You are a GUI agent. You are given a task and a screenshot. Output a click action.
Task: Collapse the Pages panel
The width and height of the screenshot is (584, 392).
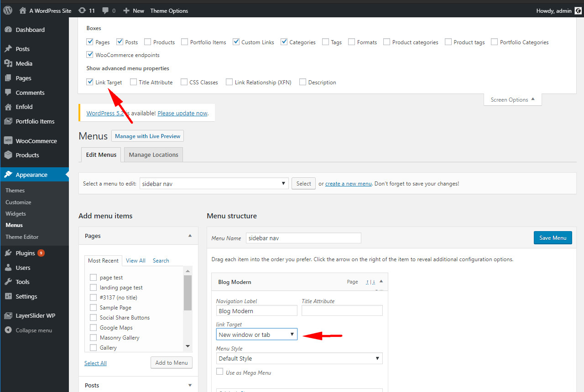coord(190,236)
